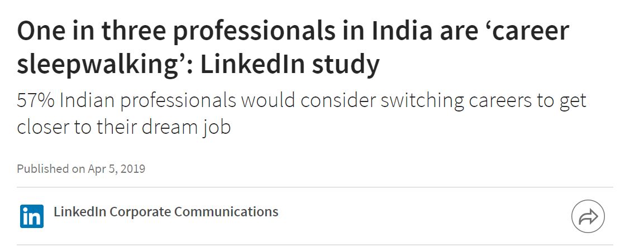Image resolution: width=644 pixels, height=252 pixels.
Task: Open LinkedIn Corporate Communications author profile
Action: click(166, 212)
